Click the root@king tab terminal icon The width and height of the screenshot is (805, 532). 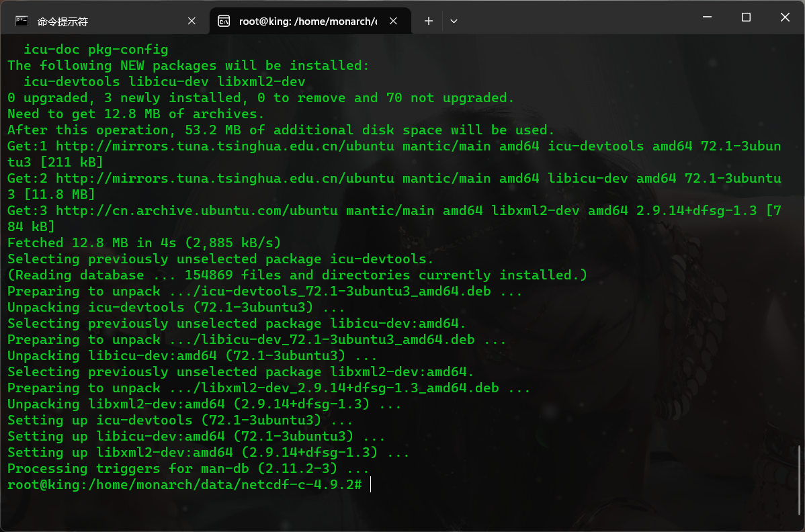point(224,21)
